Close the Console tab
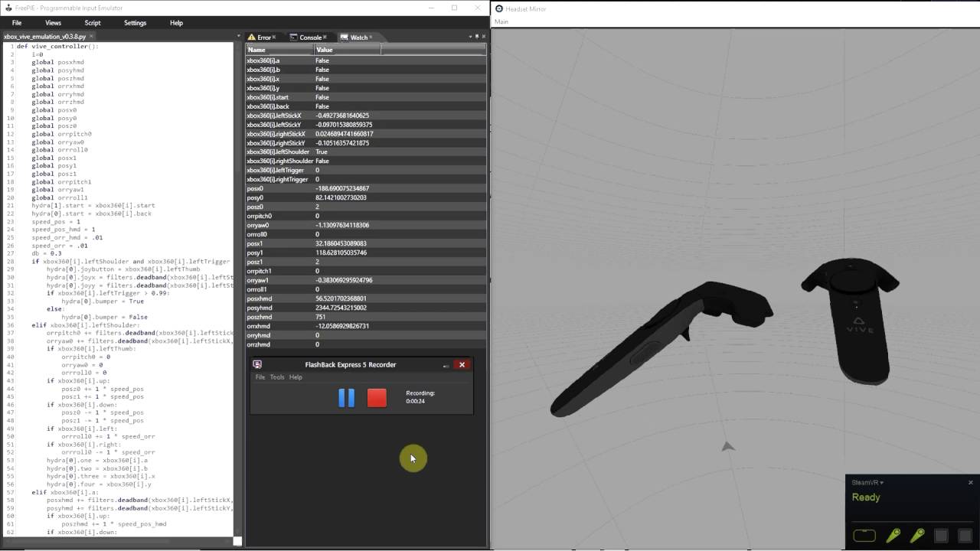 pos(325,37)
